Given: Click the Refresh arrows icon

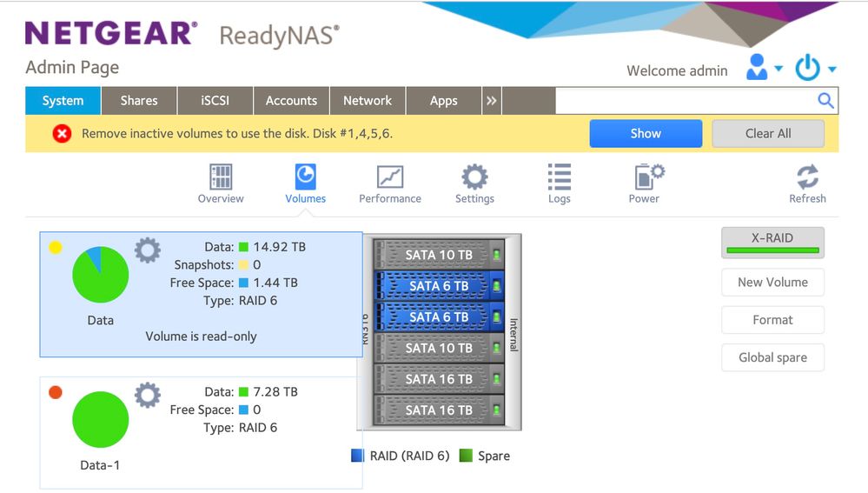Looking at the screenshot, I should click(x=807, y=178).
